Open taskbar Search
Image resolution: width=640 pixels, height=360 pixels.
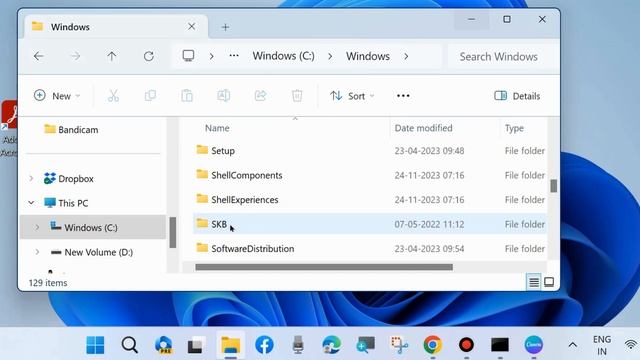coord(129,345)
